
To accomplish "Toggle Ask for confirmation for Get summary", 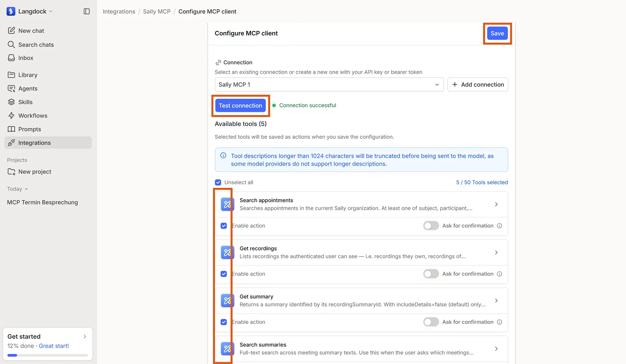I will [x=431, y=322].
